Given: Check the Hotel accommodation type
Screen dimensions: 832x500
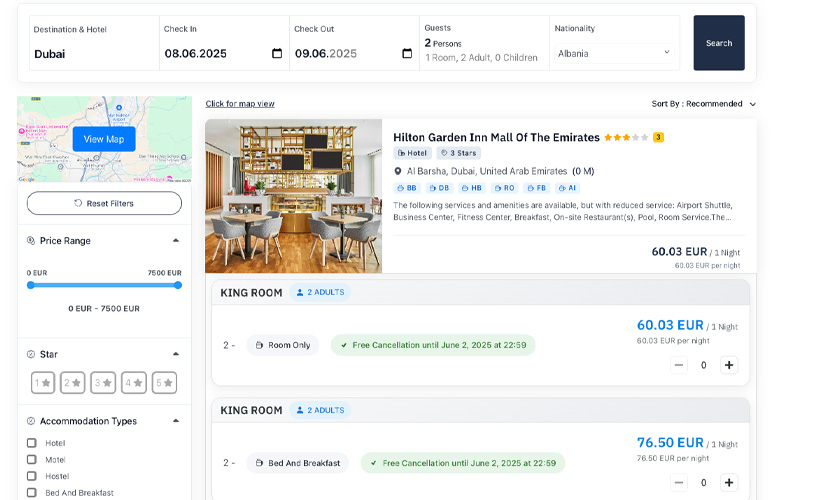Looking at the screenshot, I should (32, 443).
